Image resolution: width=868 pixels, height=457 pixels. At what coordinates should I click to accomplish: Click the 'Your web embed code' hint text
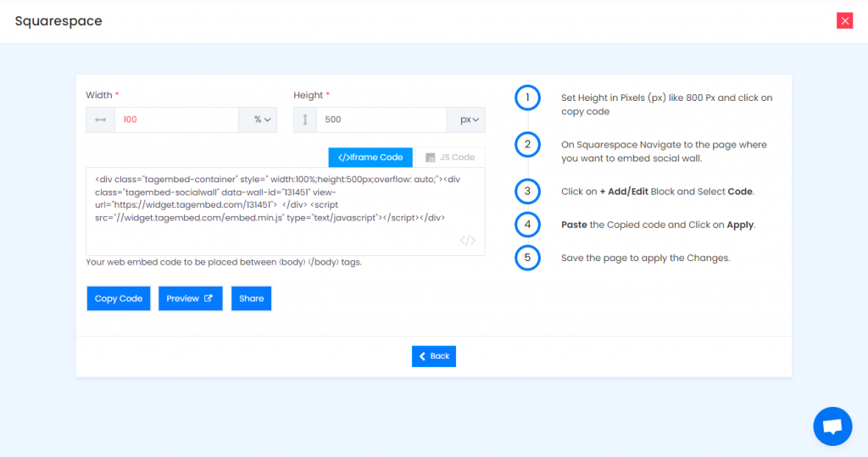coord(224,262)
